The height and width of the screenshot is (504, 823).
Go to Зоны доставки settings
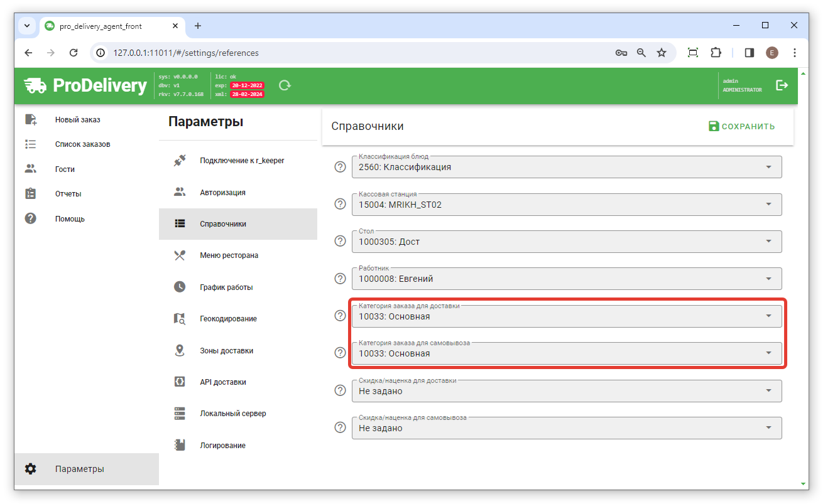pos(226,351)
